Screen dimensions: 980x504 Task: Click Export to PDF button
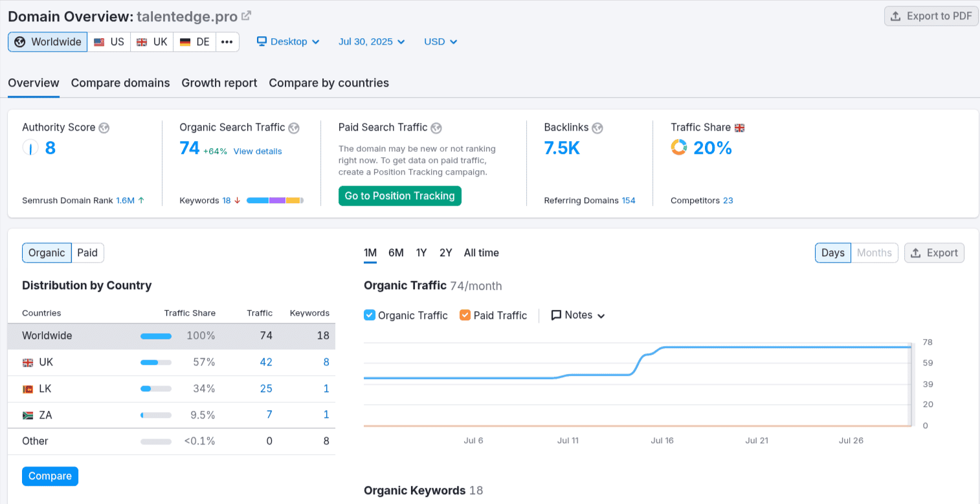[x=931, y=16]
